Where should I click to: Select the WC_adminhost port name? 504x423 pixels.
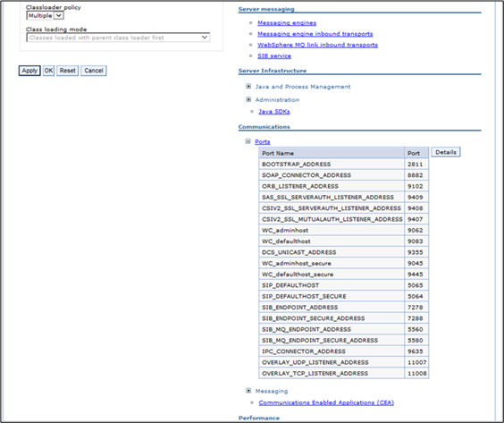tap(285, 230)
